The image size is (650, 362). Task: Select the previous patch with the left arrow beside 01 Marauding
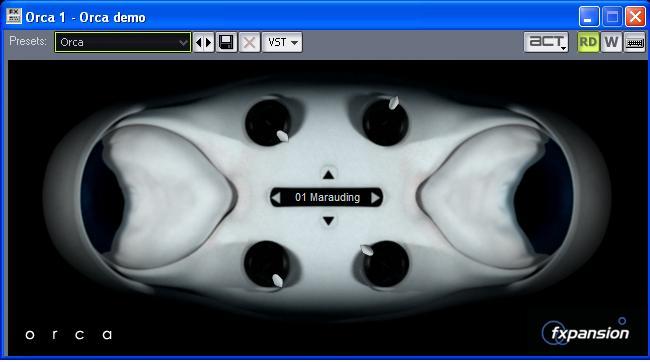click(x=276, y=198)
